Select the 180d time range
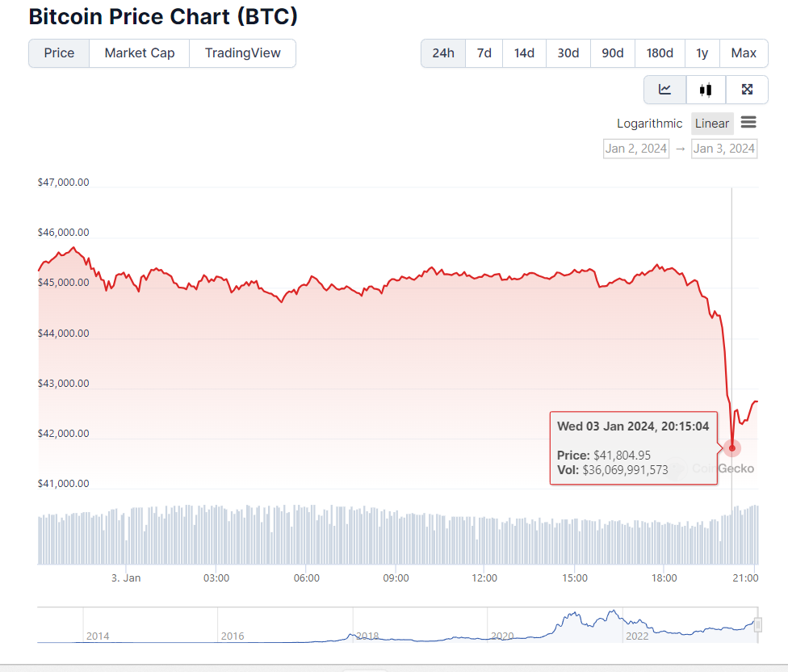Viewport: 788px width, 672px height. tap(659, 52)
